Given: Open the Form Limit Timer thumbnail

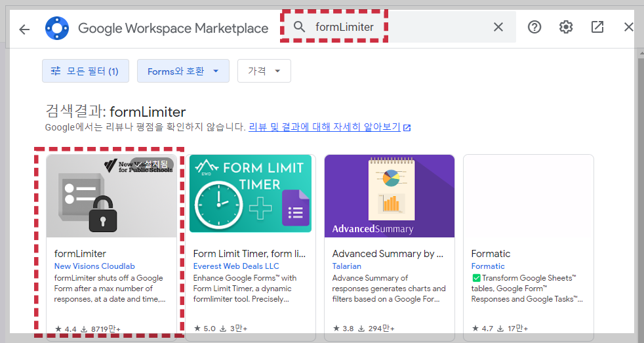Looking at the screenshot, I should [x=251, y=193].
